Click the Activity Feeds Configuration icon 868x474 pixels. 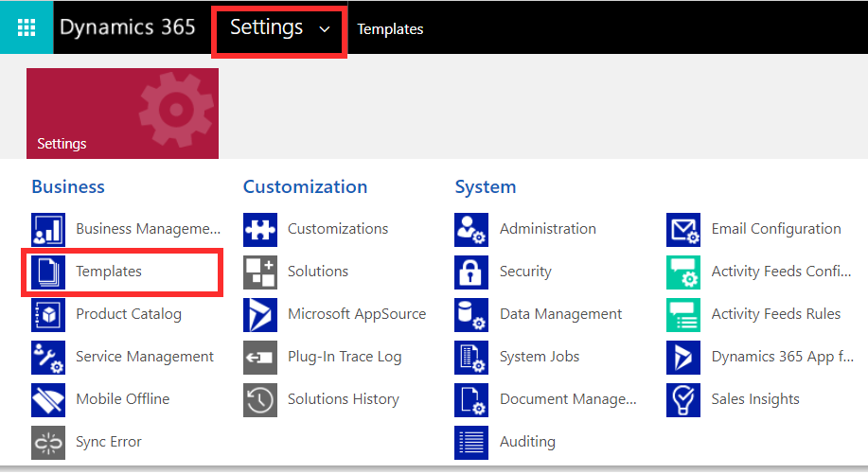[x=683, y=272]
